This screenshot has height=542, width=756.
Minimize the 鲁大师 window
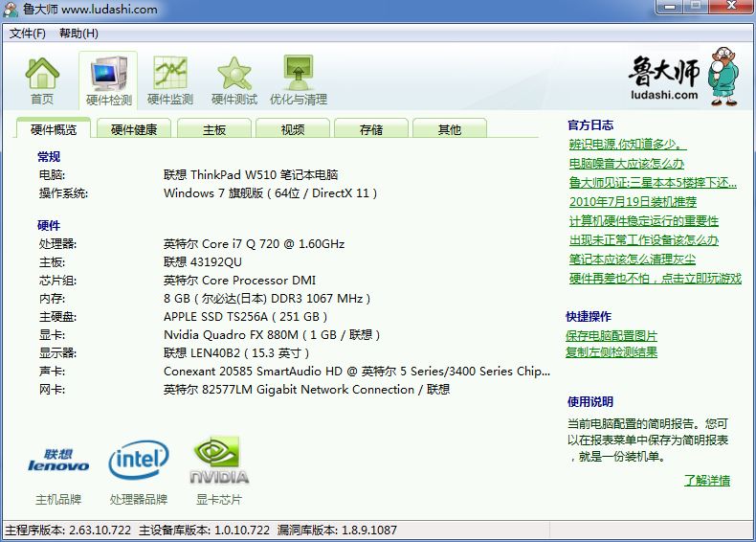click(670, 7)
